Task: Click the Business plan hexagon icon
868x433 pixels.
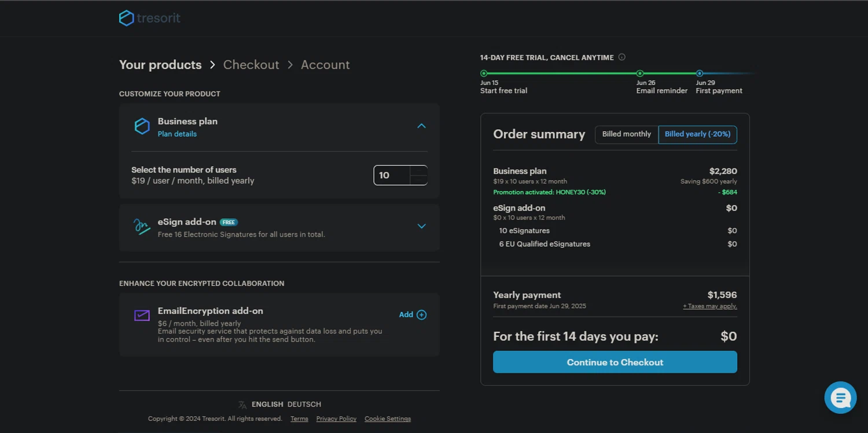Action: pyautogui.click(x=142, y=126)
